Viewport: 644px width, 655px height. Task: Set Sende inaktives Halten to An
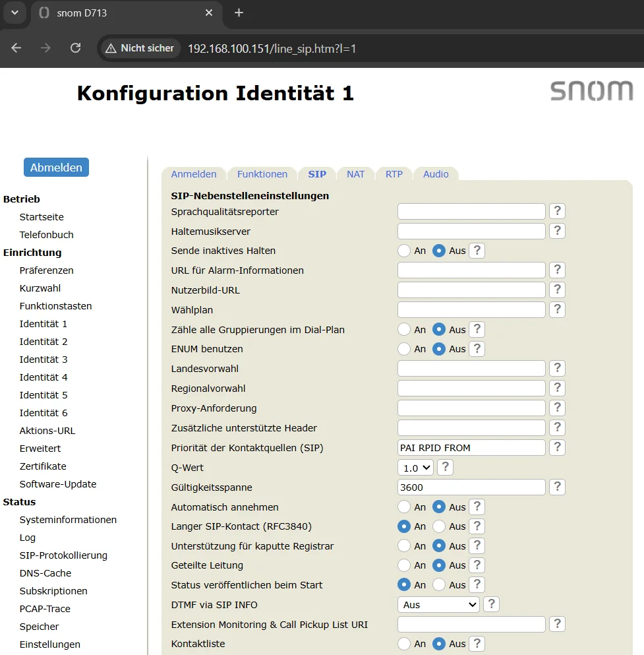(x=404, y=251)
